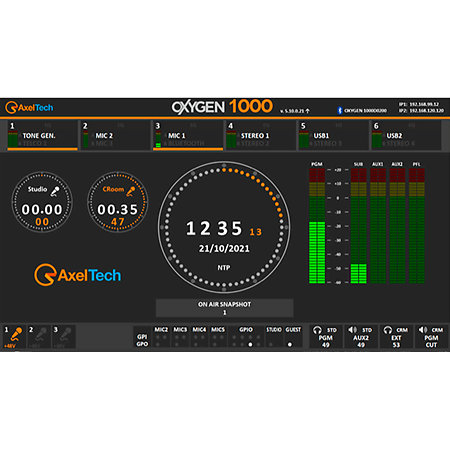Viewport: 450px width, 450px height.
Task: Click the OXYGEN 1000 title logo
Action: click(222, 107)
